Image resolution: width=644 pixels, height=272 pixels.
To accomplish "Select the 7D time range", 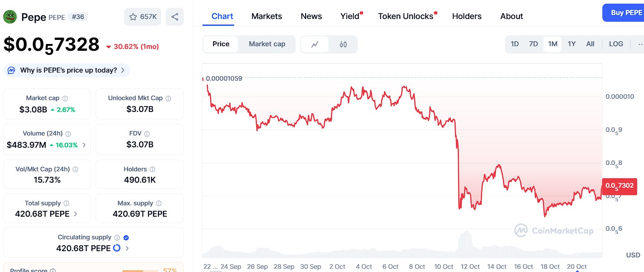I will click(533, 44).
